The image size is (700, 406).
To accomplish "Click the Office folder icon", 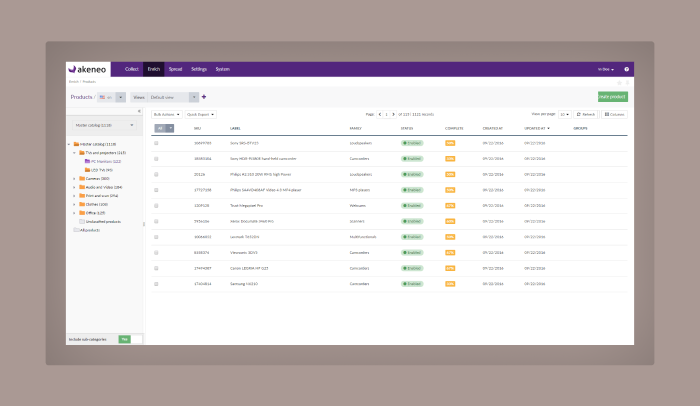I will point(82,213).
